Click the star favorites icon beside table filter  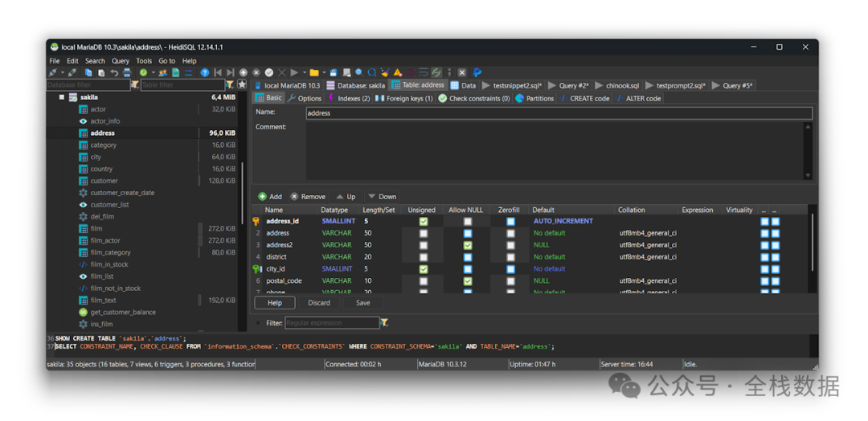tap(241, 84)
